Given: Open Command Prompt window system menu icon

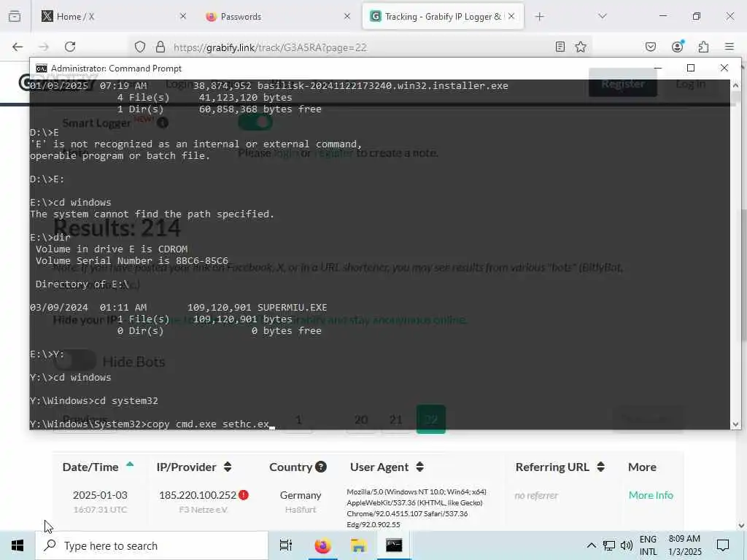Looking at the screenshot, I should click(42, 69).
